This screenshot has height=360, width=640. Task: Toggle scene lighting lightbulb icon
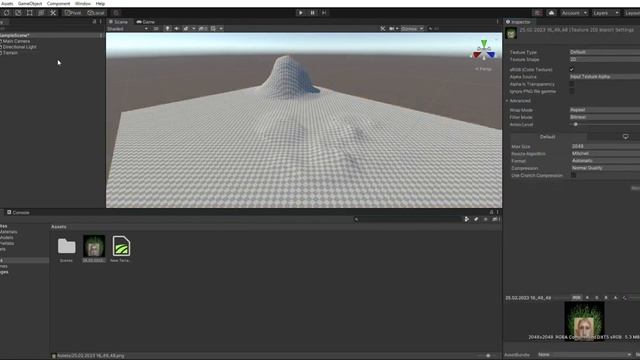(167, 29)
